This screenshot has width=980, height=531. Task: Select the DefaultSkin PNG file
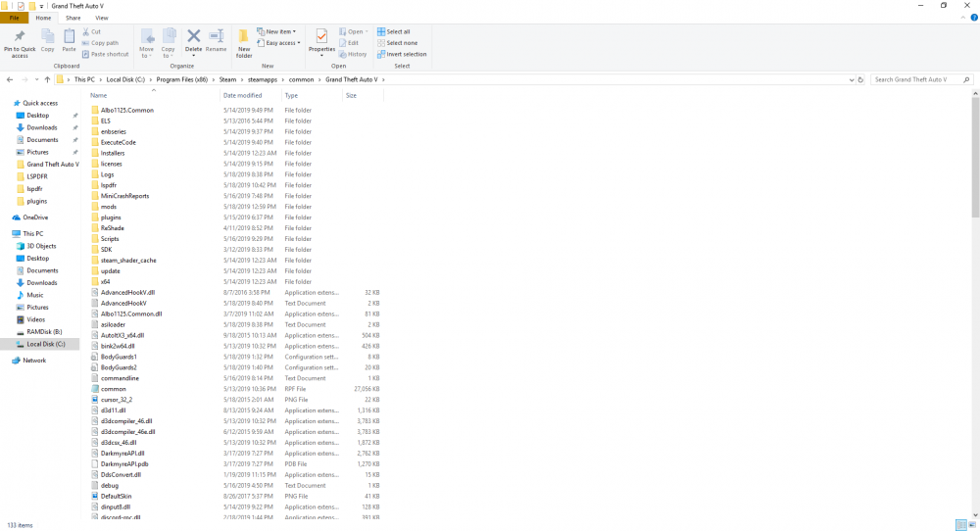coord(116,496)
